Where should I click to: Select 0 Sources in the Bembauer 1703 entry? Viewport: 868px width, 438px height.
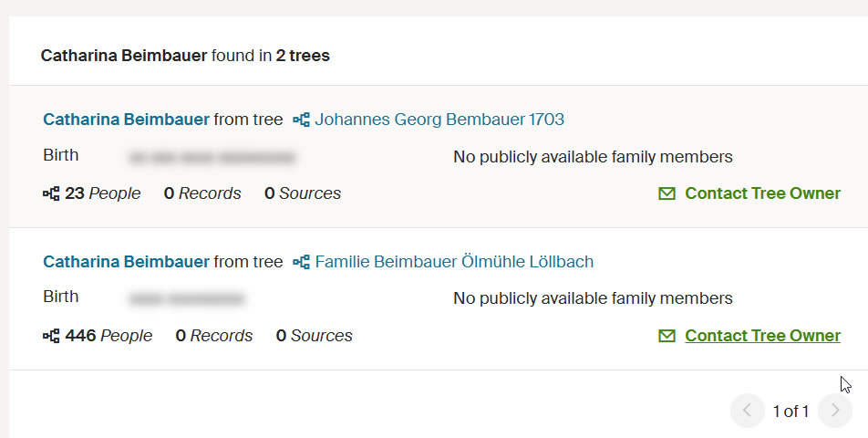(303, 193)
